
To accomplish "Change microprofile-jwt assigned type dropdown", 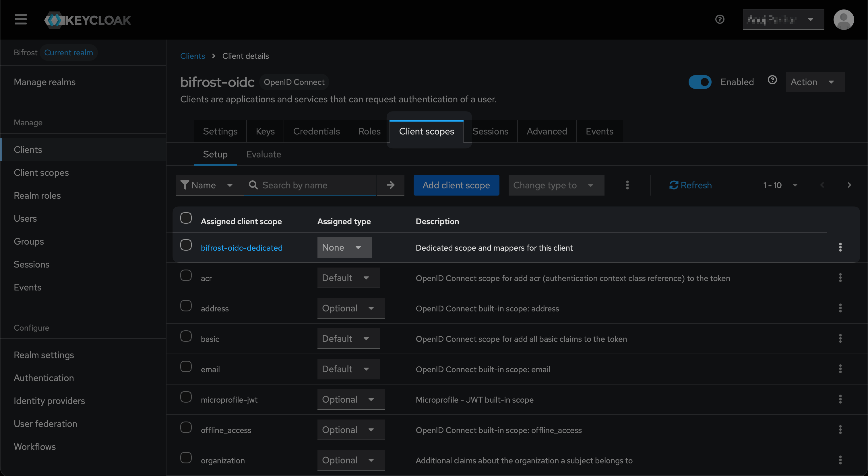I will tap(351, 399).
